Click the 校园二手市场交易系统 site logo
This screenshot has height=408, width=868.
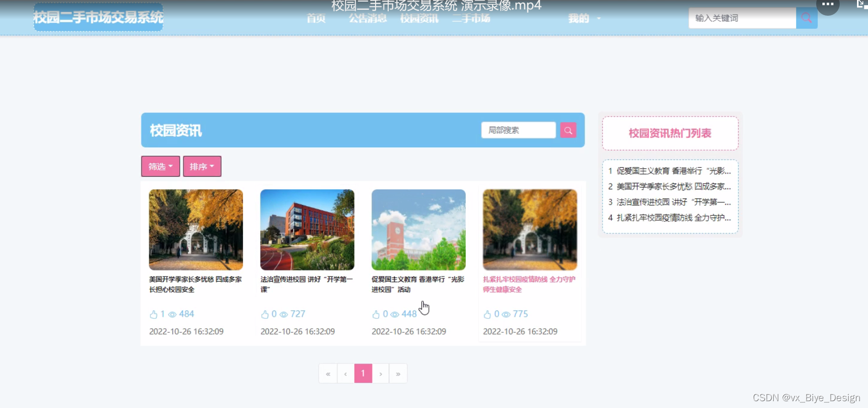coord(98,17)
